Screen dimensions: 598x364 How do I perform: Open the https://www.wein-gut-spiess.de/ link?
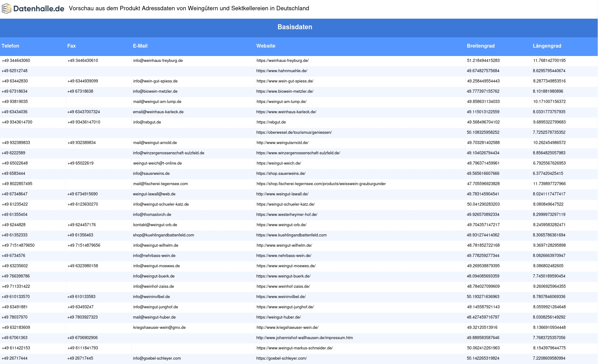pyautogui.click(x=285, y=81)
